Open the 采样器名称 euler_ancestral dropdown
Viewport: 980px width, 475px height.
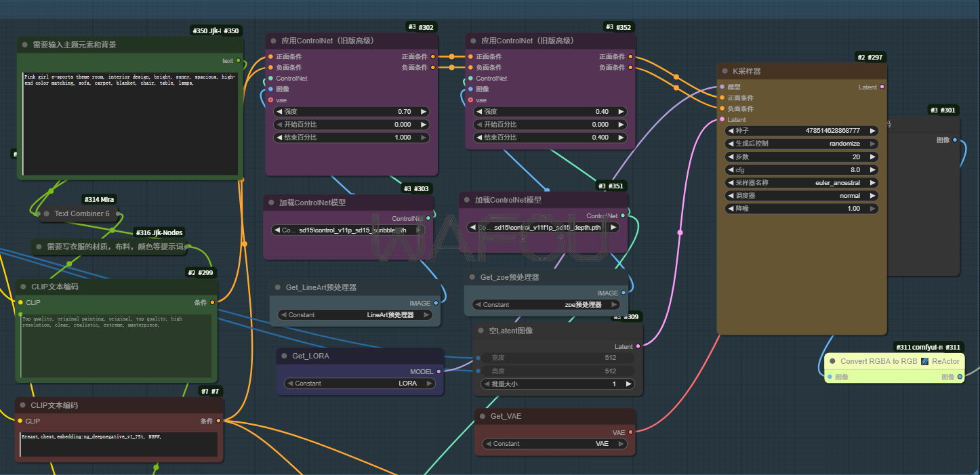pos(802,182)
